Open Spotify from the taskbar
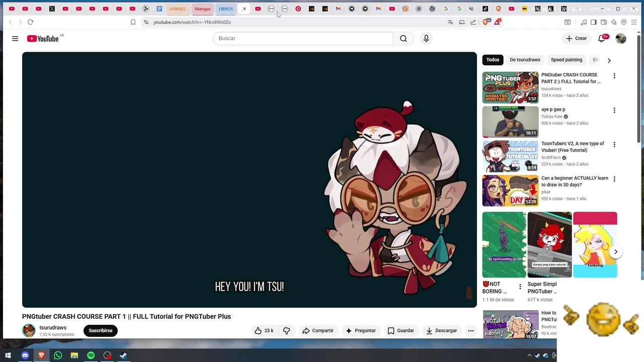Viewport: 644px width, 362px height. (91, 355)
